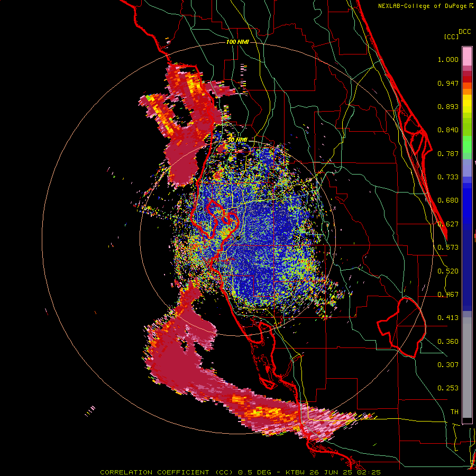The image size is (476, 476).
Task: Click the bright green color bar segment
Action: pyautogui.click(x=467, y=144)
